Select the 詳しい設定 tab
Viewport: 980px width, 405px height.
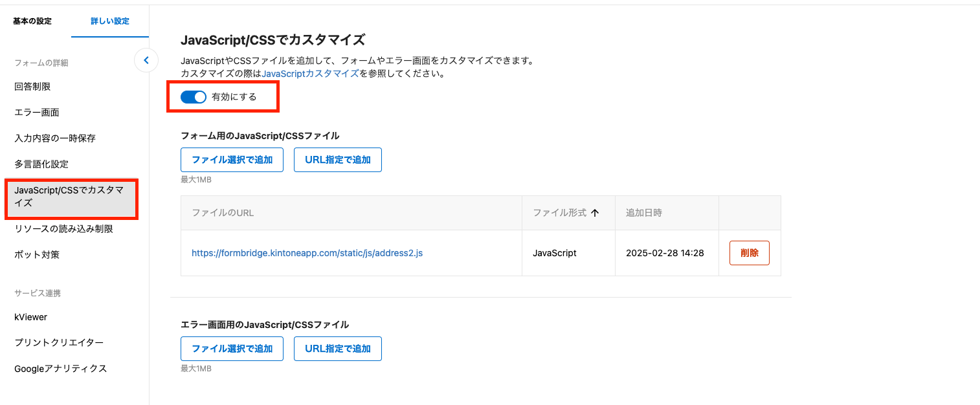tap(110, 21)
